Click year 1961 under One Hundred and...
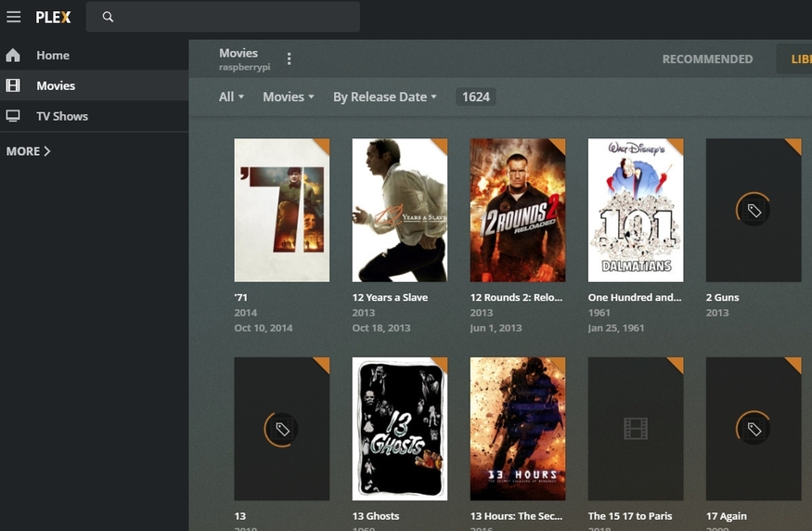Screen dimensions: 812x531 pos(599,313)
